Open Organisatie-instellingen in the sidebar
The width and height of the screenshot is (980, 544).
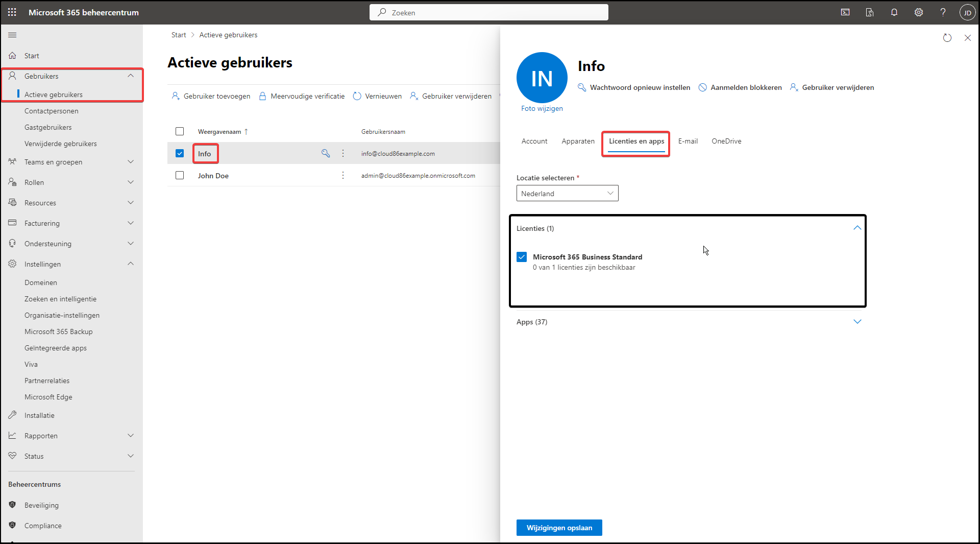[x=62, y=315]
